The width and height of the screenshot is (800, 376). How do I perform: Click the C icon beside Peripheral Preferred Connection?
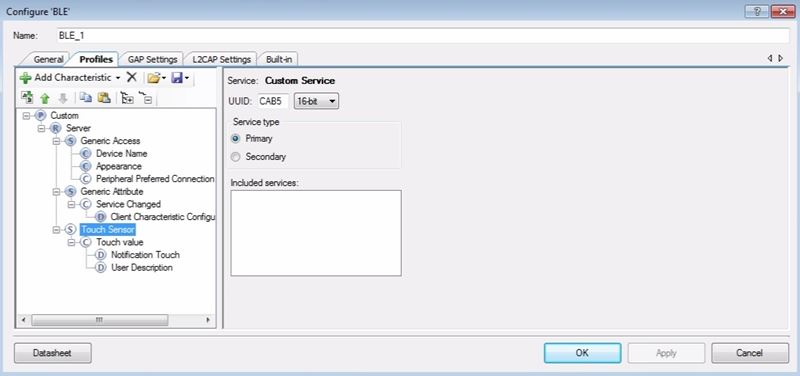tap(86, 179)
